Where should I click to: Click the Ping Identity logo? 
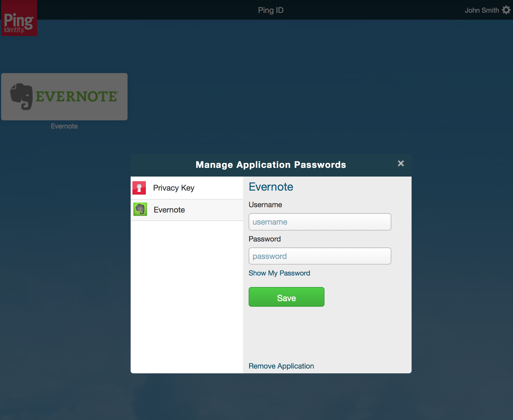click(19, 18)
